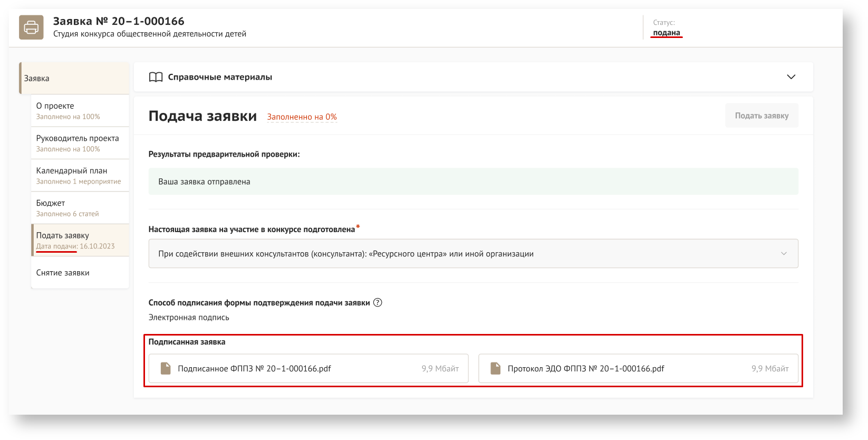The width and height of the screenshot is (868, 440).
Task: Expand Справочные материалы with the chevron arrow
Action: click(790, 77)
